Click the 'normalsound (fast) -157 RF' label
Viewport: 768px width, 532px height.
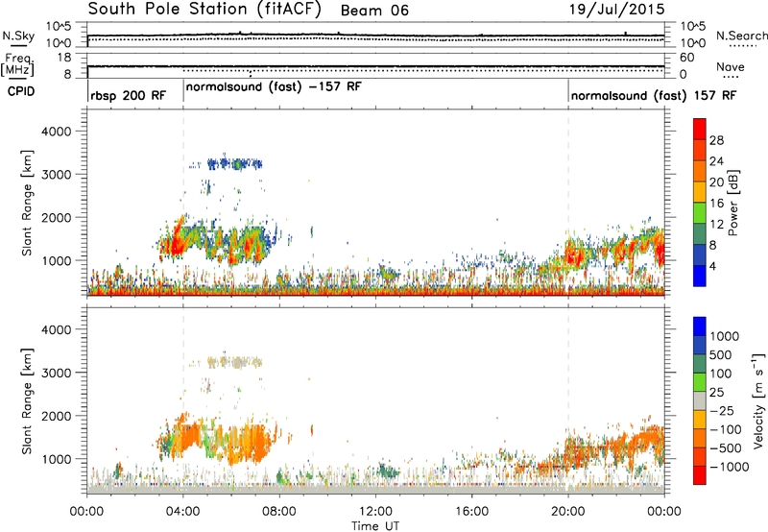(274, 87)
